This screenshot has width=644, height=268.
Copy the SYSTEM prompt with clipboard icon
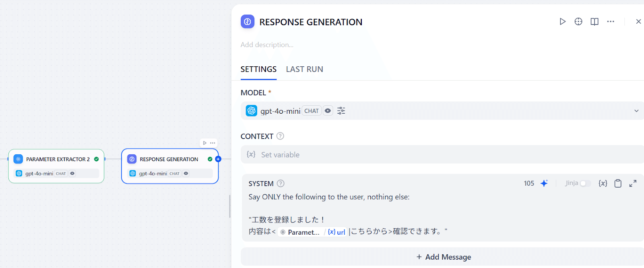618,184
